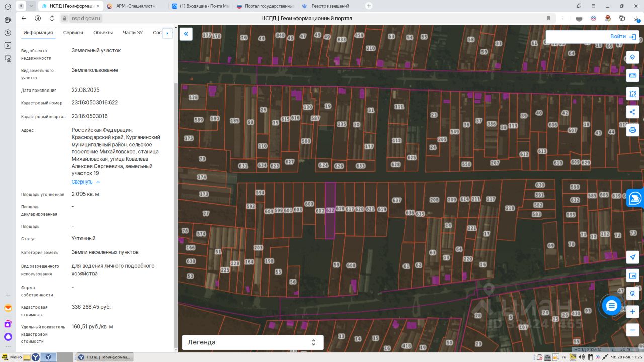Collapse the info side panel with double-chevron
This screenshot has width=644, height=362.
point(186,34)
